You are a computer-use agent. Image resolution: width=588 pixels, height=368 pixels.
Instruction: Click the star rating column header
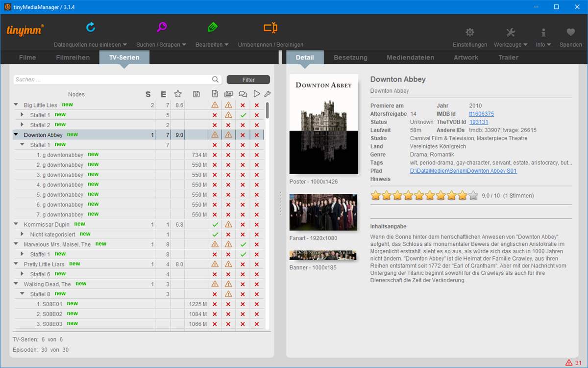[178, 94]
